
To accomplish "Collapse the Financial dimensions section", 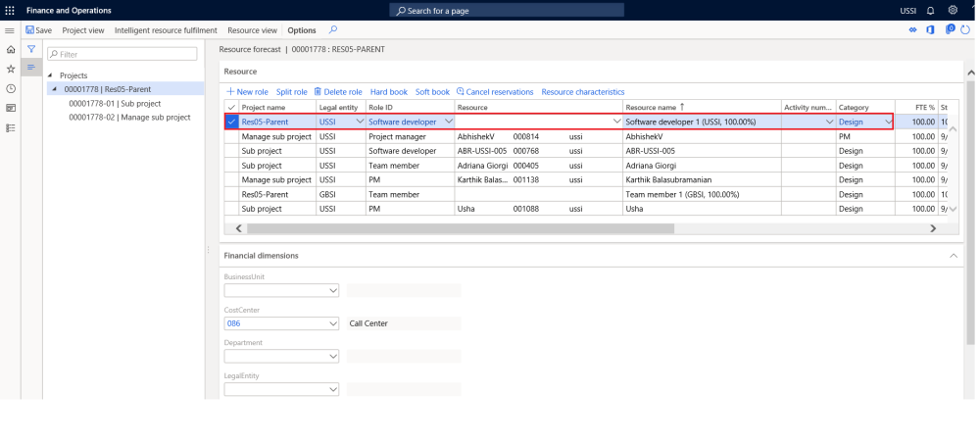I will click(955, 256).
